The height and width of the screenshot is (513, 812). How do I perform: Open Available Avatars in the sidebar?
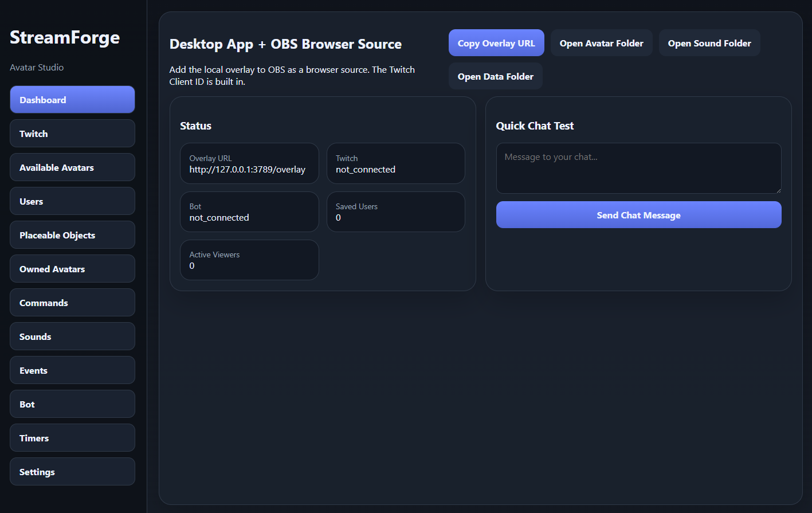(72, 167)
